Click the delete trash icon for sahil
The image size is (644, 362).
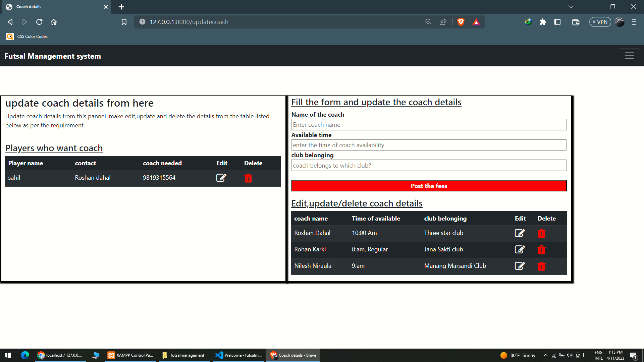click(248, 178)
